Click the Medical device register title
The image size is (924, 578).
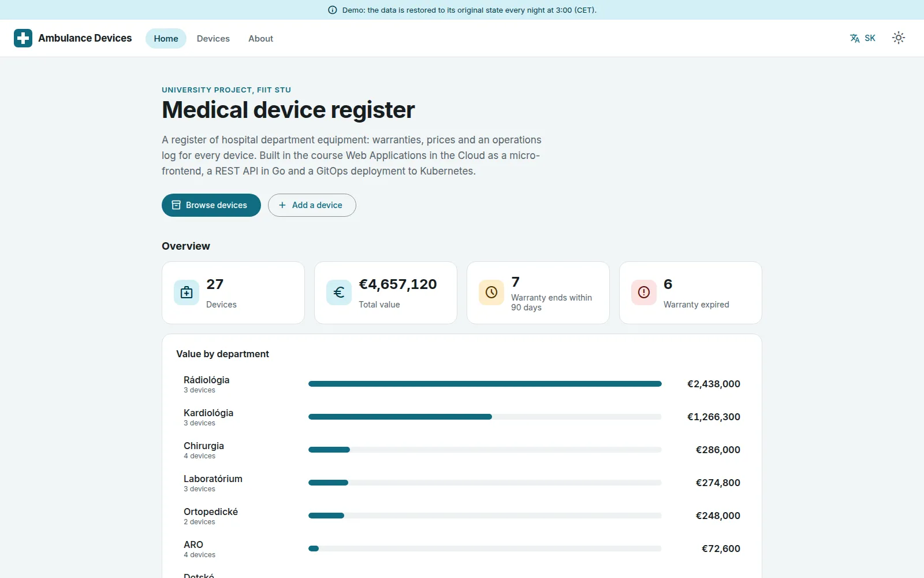[x=288, y=110]
